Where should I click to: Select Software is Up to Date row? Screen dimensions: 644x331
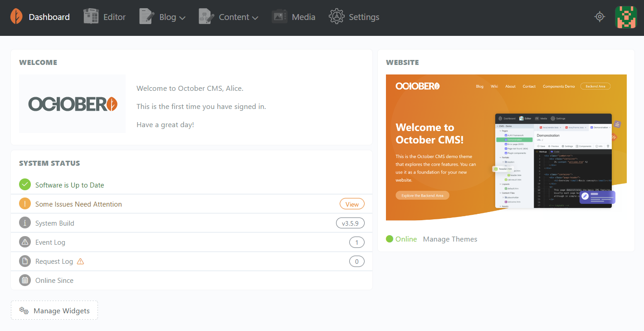click(191, 185)
